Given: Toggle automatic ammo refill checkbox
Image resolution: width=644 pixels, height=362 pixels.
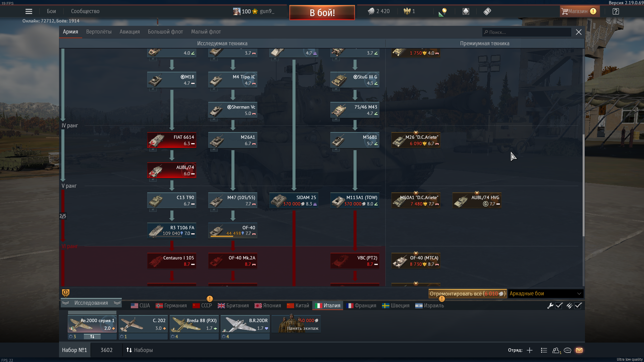Looking at the screenshot, I should pyautogui.click(x=578, y=306).
